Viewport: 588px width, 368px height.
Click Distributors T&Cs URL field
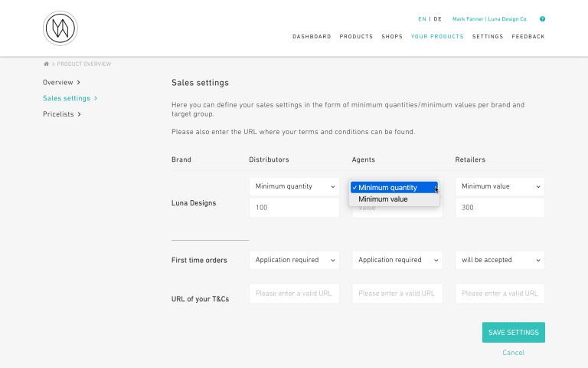(x=294, y=294)
